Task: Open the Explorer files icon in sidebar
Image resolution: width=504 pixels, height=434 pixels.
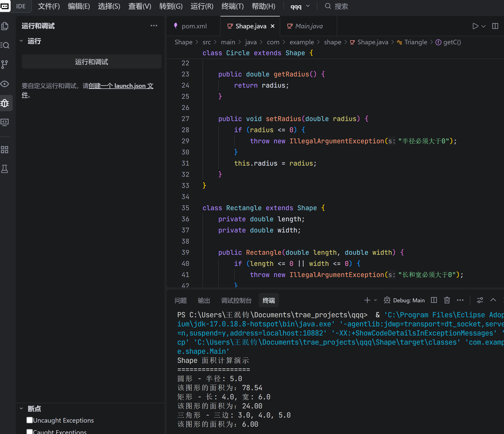Action: tap(5, 26)
